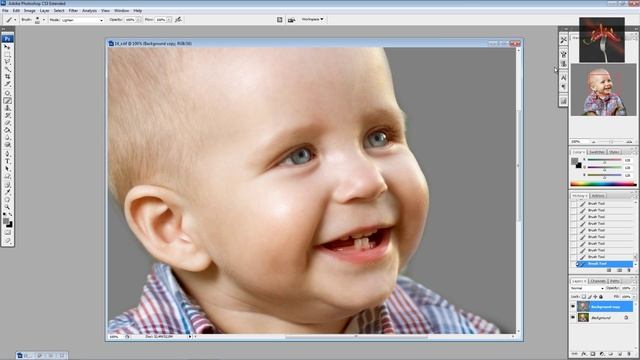
Task: Select the Horizontal Type tool
Action: click(7, 161)
